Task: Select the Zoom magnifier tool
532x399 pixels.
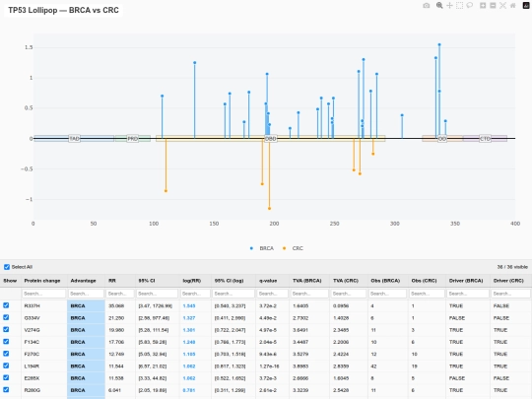Action: pos(439,6)
